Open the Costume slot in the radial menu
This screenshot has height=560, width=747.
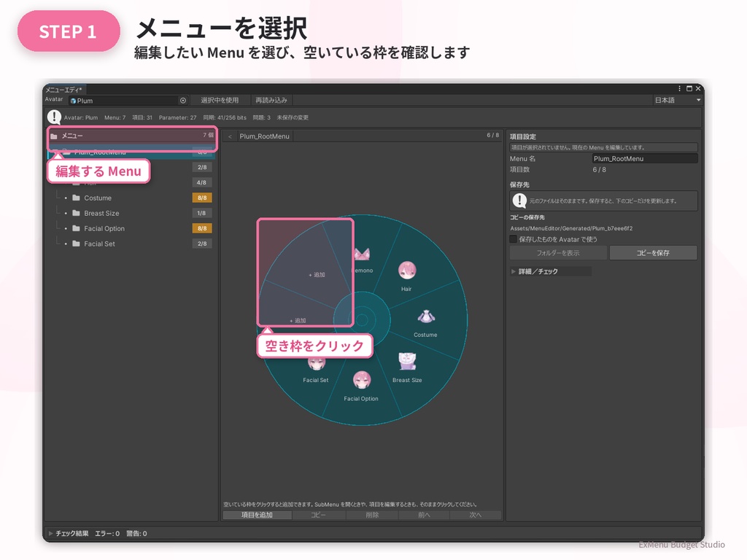point(425,323)
